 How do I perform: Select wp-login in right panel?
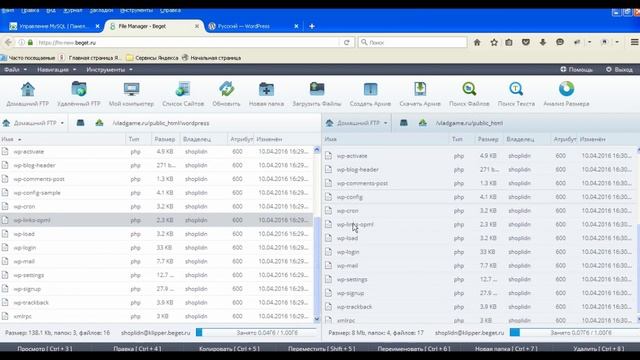click(x=480, y=252)
